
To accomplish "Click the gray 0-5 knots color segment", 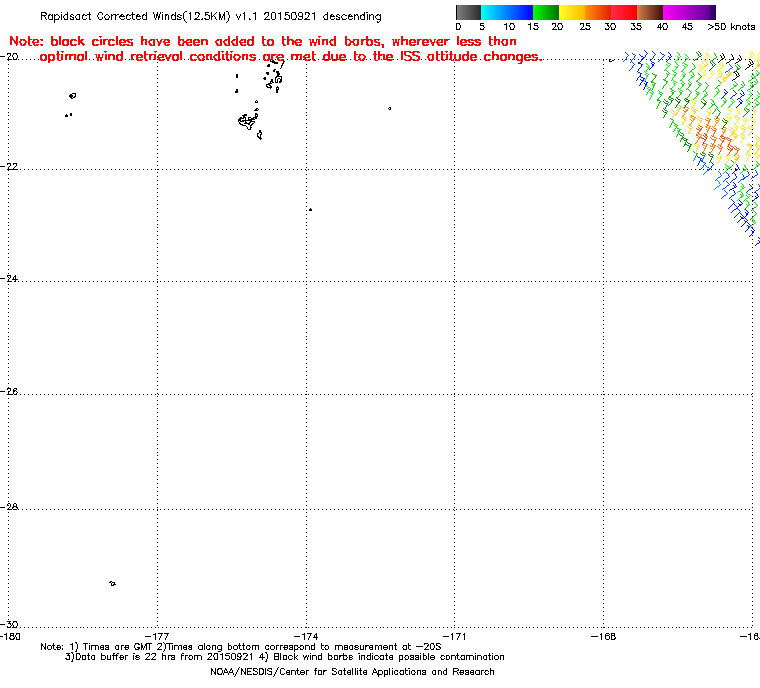I will (x=469, y=13).
